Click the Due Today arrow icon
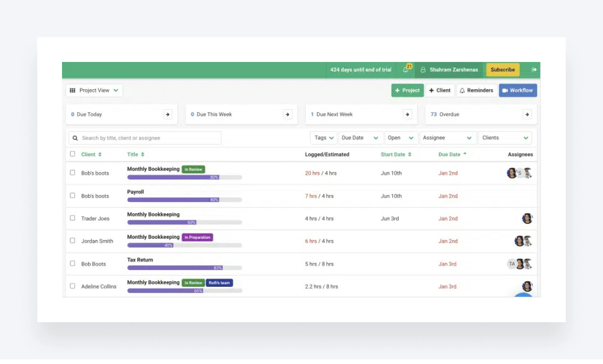603x364 pixels. (x=167, y=114)
